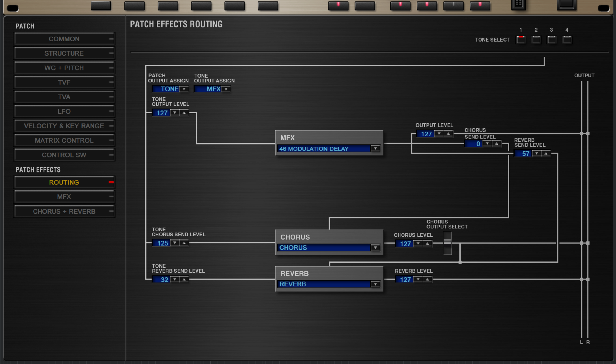Move the Chorus Output Select switch
Image resolution: width=616 pixels, height=364 pixels.
[x=447, y=243]
